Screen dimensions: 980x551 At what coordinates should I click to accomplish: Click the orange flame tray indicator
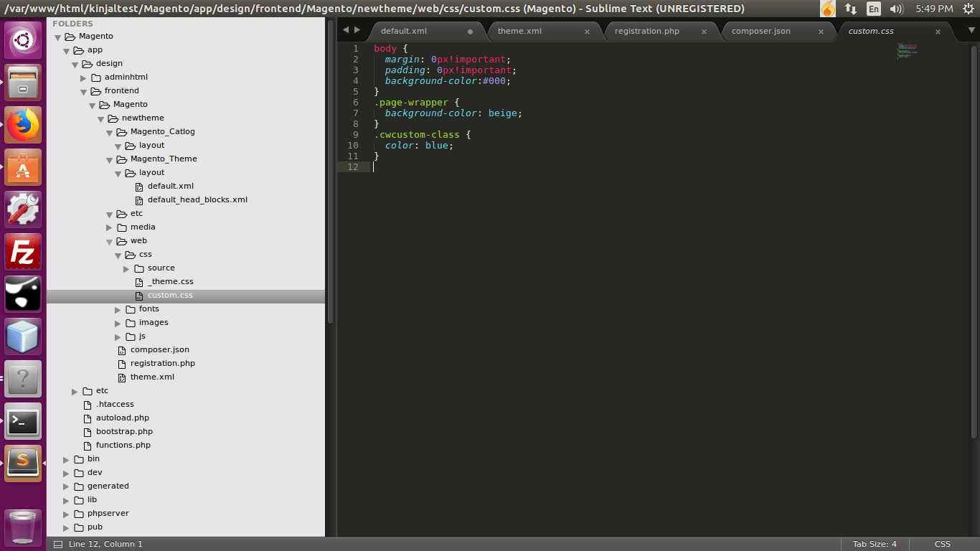click(828, 9)
